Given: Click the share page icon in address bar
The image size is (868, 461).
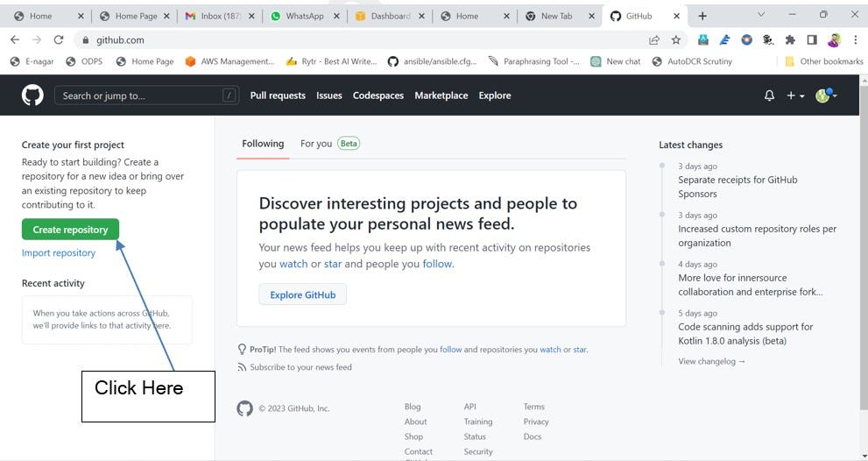Looking at the screenshot, I should click(x=654, y=39).
